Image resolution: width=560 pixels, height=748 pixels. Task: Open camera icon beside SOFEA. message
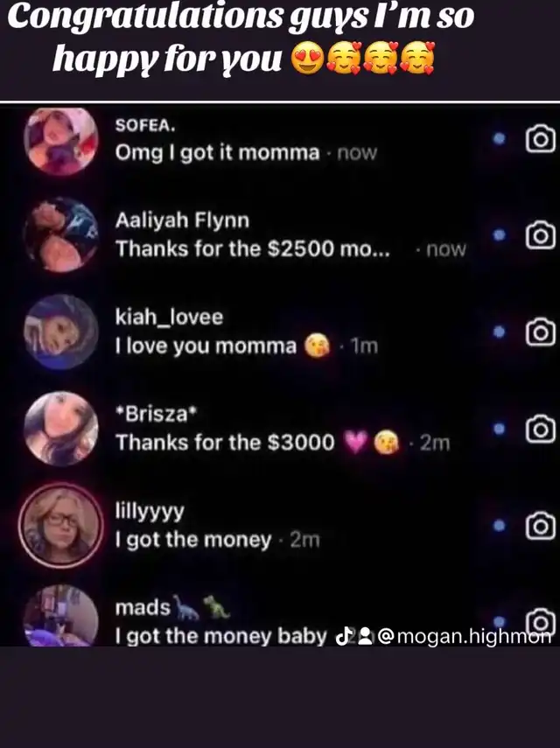click(541, 139)
